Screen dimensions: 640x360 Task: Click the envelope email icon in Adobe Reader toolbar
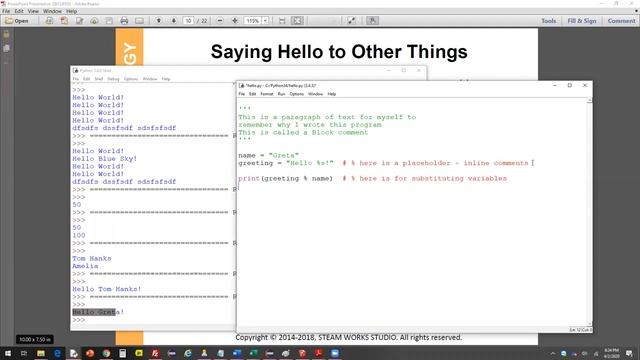(x=140, y=21)
